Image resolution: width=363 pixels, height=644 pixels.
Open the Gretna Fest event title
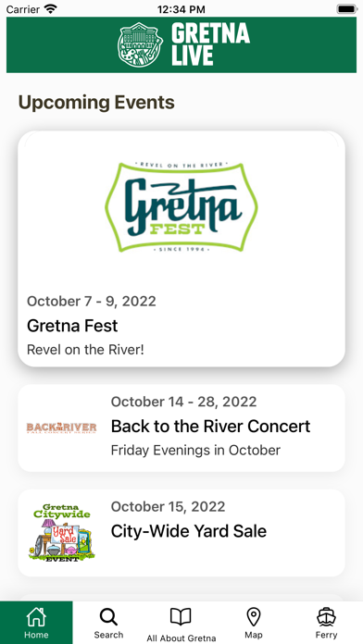click(72, 326)
